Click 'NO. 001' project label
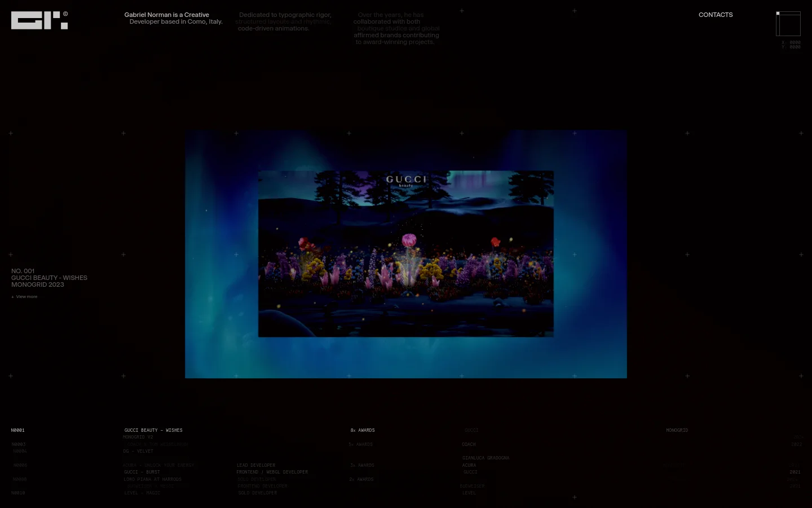Image resolution: width=812 pixels, height=508 pixels. point(23,271)
